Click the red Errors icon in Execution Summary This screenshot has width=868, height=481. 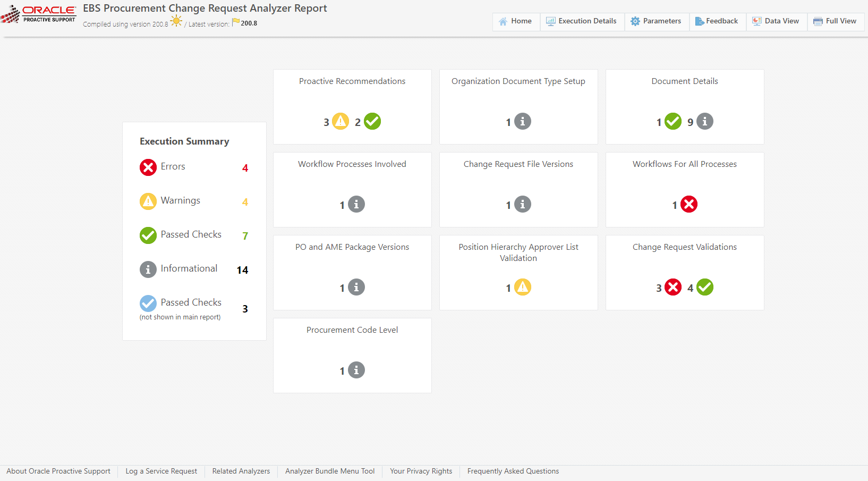pyautogui.click(x=148, y=167)
